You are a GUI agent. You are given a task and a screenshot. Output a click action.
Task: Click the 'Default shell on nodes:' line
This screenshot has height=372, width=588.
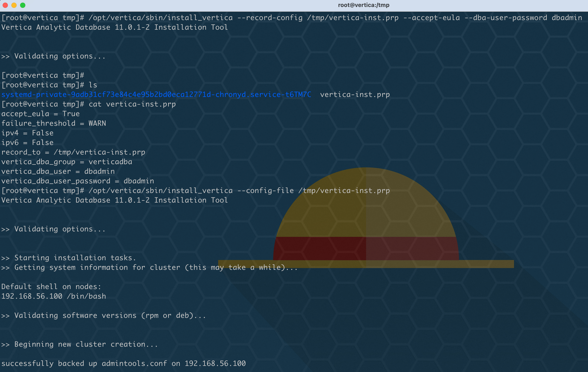51,287
